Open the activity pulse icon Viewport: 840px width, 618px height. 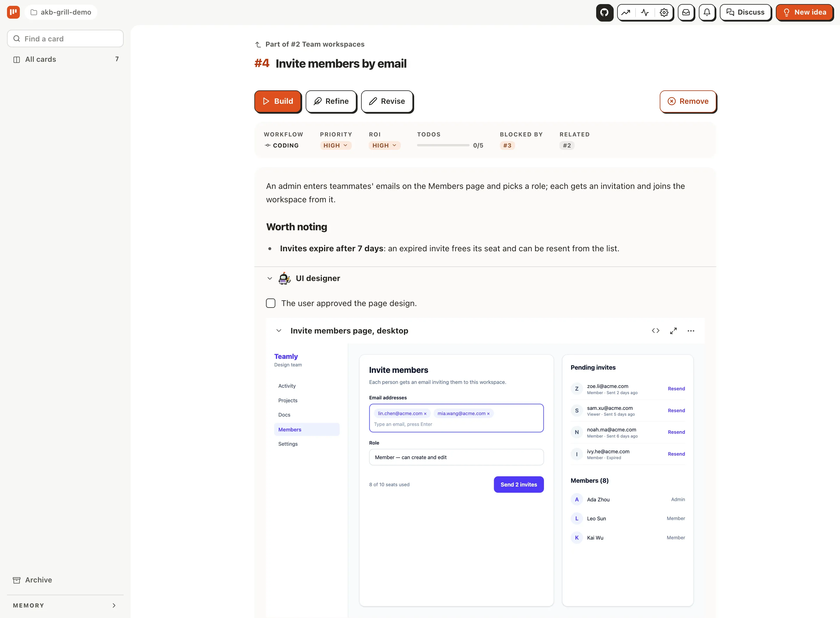tap(645, 12)
